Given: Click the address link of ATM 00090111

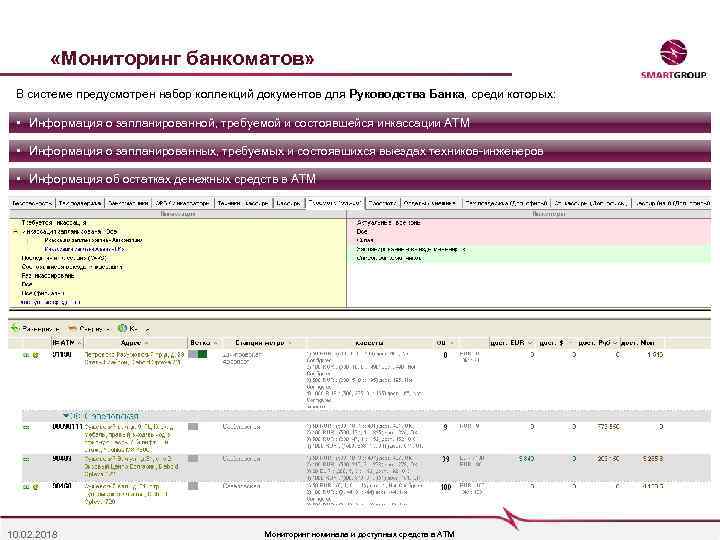Looking at the screenshot, I should point(129,439).
